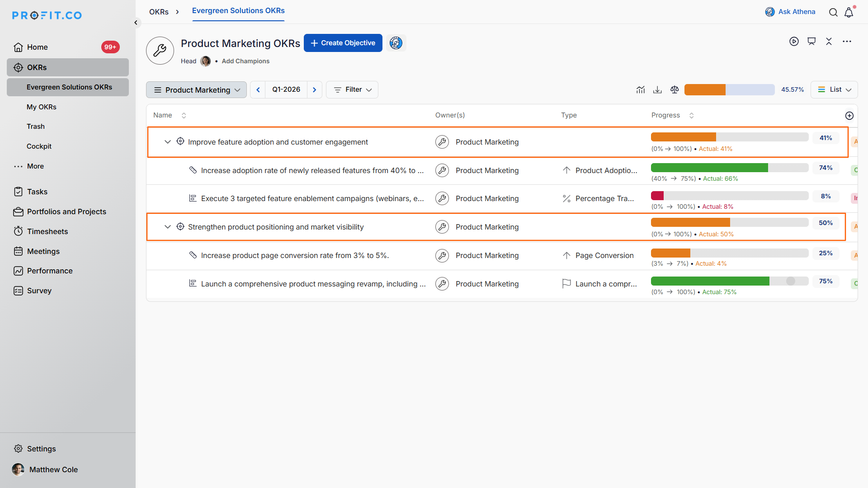Click the 74% progress value badge

[826, 168]
